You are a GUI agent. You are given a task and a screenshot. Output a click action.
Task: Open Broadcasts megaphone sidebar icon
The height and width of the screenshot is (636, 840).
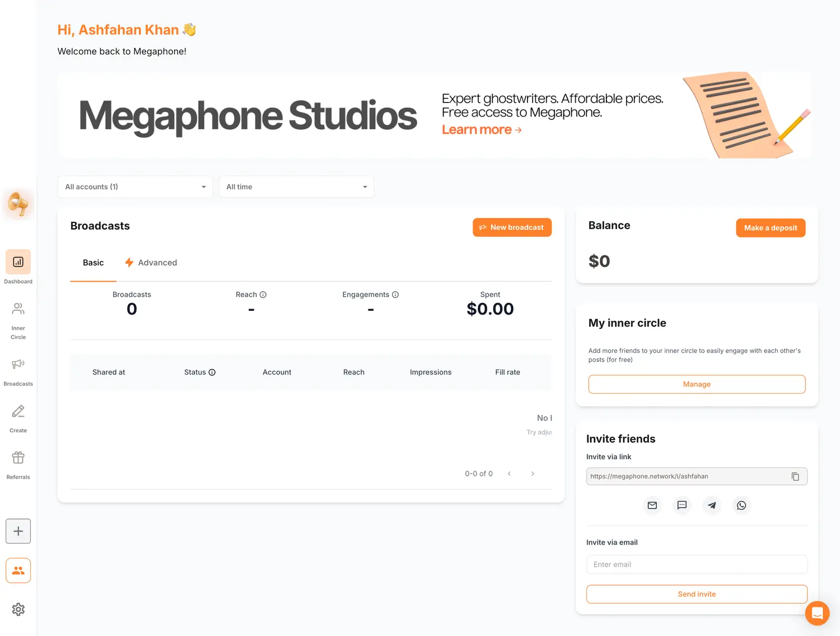click(x=18, y=364)
